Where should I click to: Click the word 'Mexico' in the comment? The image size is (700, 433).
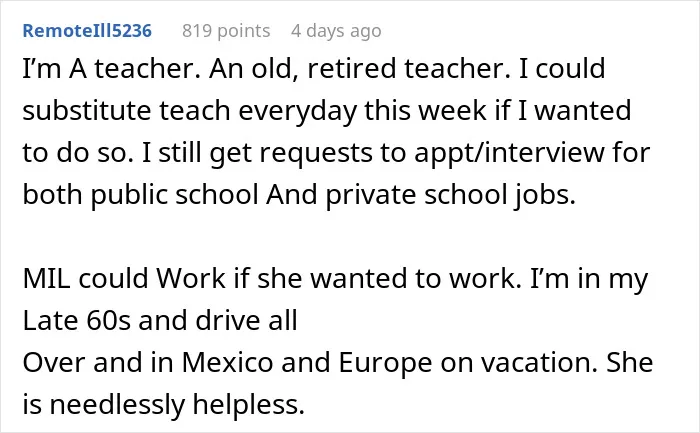point(227,362)
